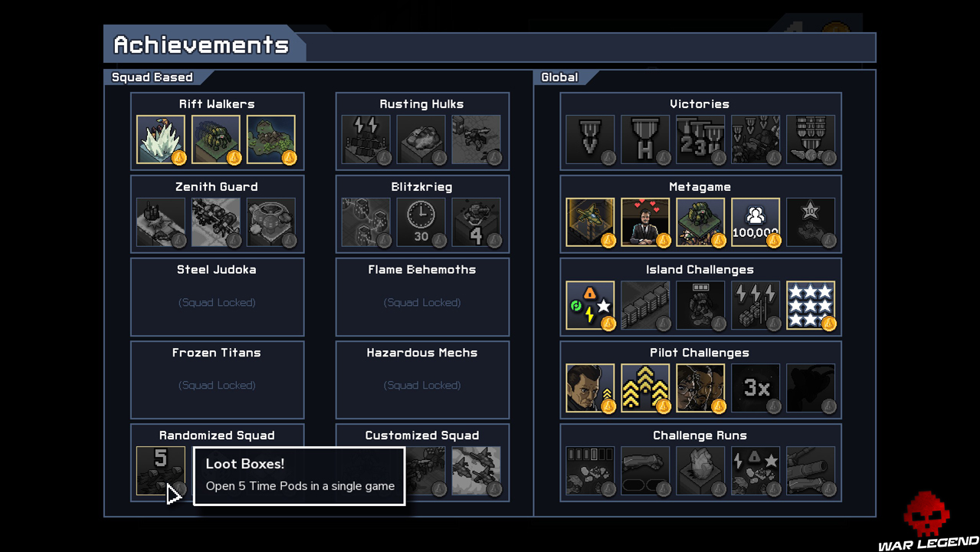The image size is (980, 552).
Task: Select the V medal icon under Victories
Action: pyautogui.click(x=590, y=140)
